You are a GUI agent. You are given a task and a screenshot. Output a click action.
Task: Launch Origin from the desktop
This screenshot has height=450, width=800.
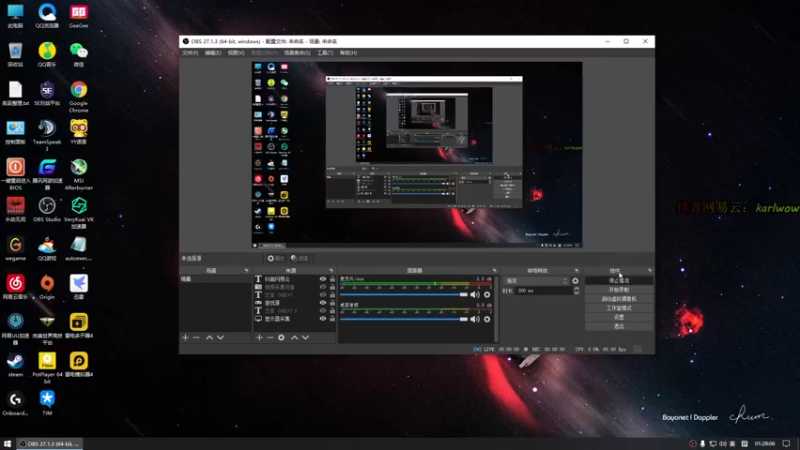47,287
